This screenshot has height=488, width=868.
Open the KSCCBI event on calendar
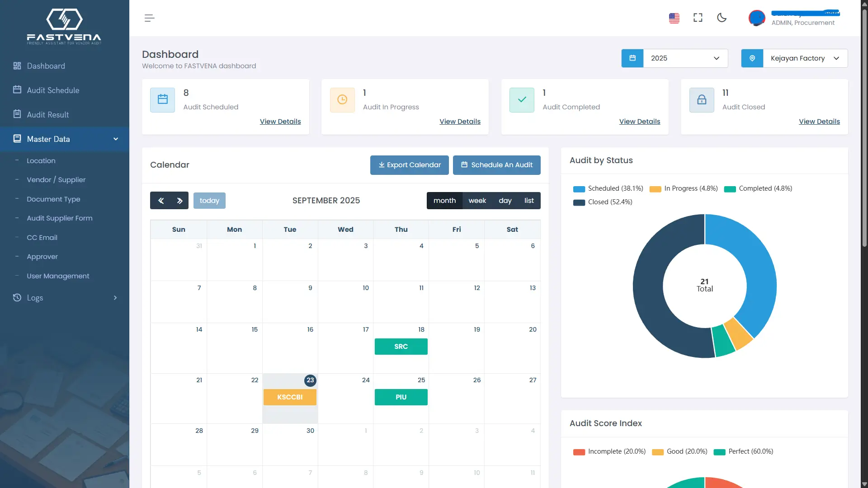(x=290, y=397)
